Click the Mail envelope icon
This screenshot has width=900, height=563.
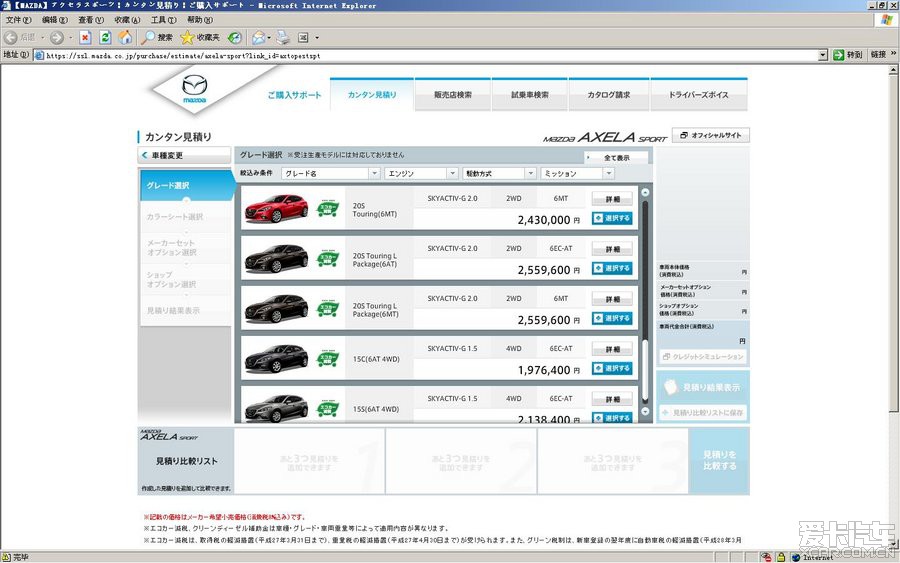[x=259, y=38]
